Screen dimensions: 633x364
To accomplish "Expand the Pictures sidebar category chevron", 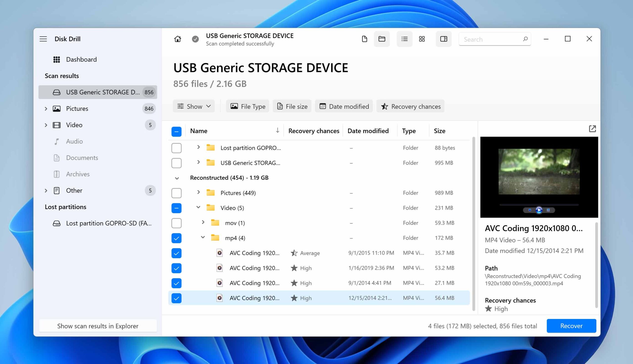I will pos(46,109).
